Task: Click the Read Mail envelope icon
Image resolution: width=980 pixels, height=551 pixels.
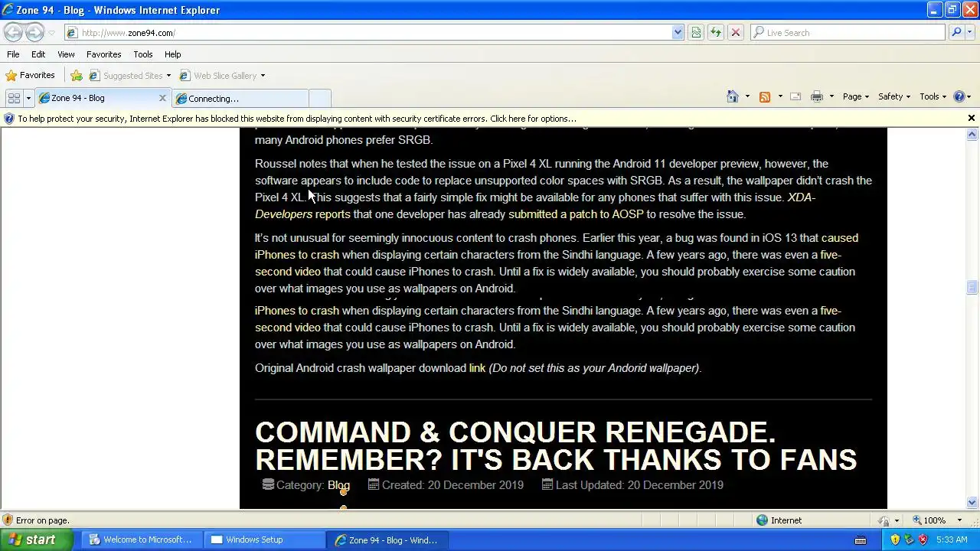Action: click(x=795, y=96)
